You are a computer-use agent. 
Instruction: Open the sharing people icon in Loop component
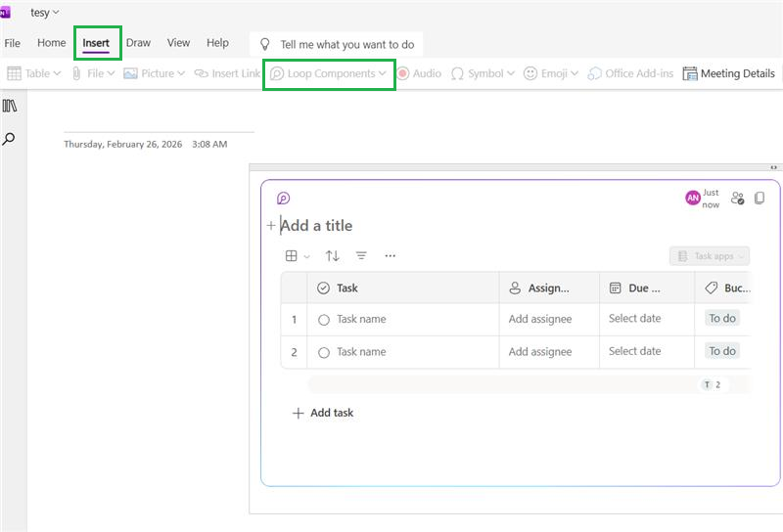coord(737,199)
